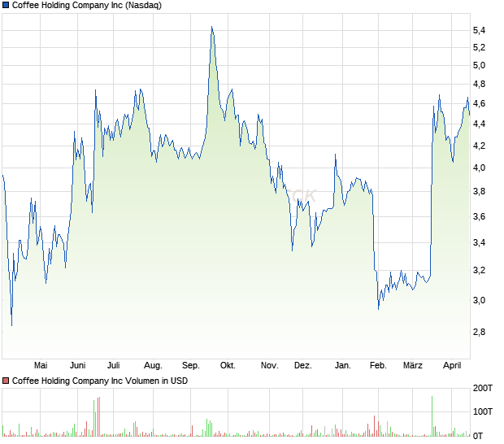Image resolution: width=504 pixels, height=444 pixels.
Task: Select the 'März' month label
Action: [413, 366]
